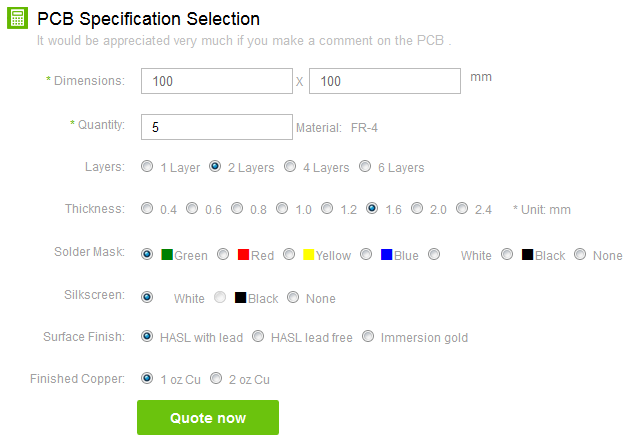Click the blue solder mask swatch
This screenshot has width=632, height=448.
click(x=386, y=255)
